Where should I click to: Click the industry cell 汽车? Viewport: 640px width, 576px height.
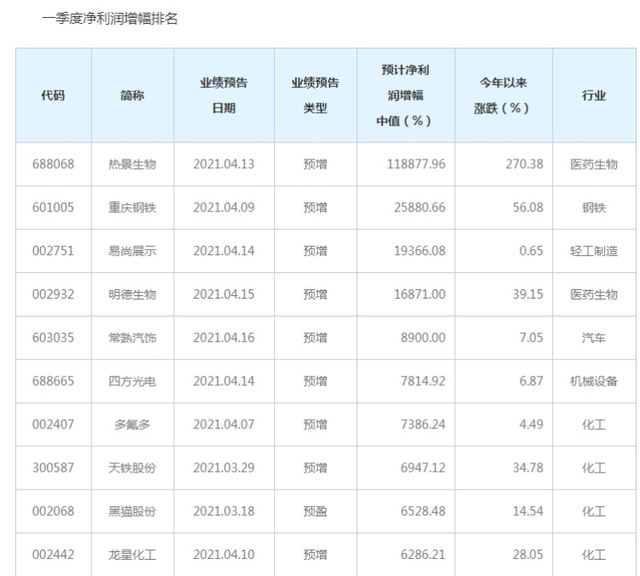[594, 338]
